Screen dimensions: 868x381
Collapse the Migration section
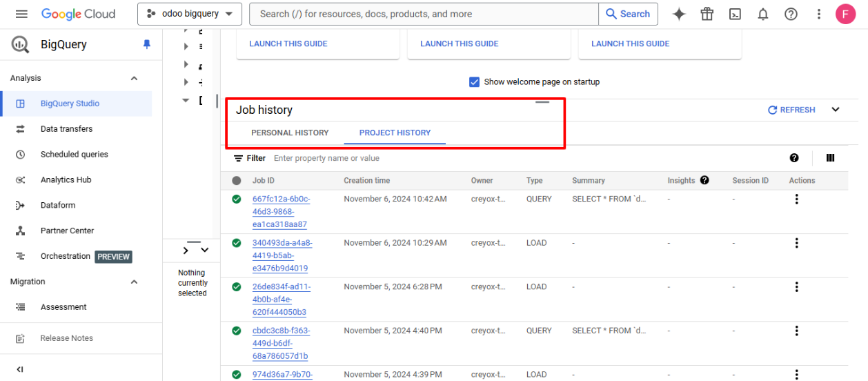135,282
